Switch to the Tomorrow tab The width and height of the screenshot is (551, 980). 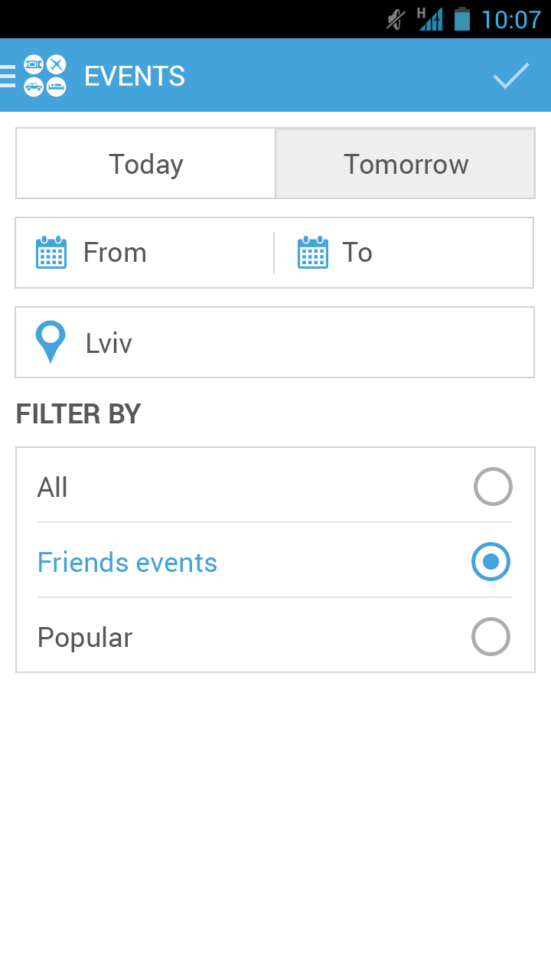coord(406,164)
